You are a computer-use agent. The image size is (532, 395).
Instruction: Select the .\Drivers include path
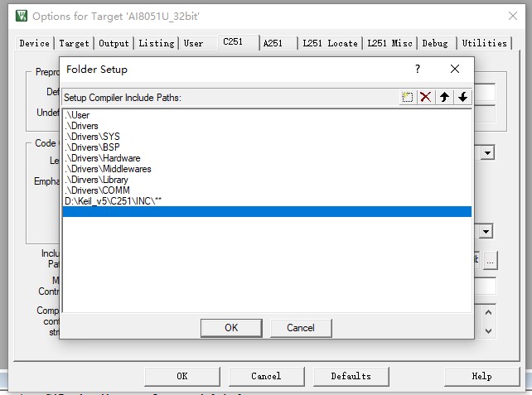267,126
